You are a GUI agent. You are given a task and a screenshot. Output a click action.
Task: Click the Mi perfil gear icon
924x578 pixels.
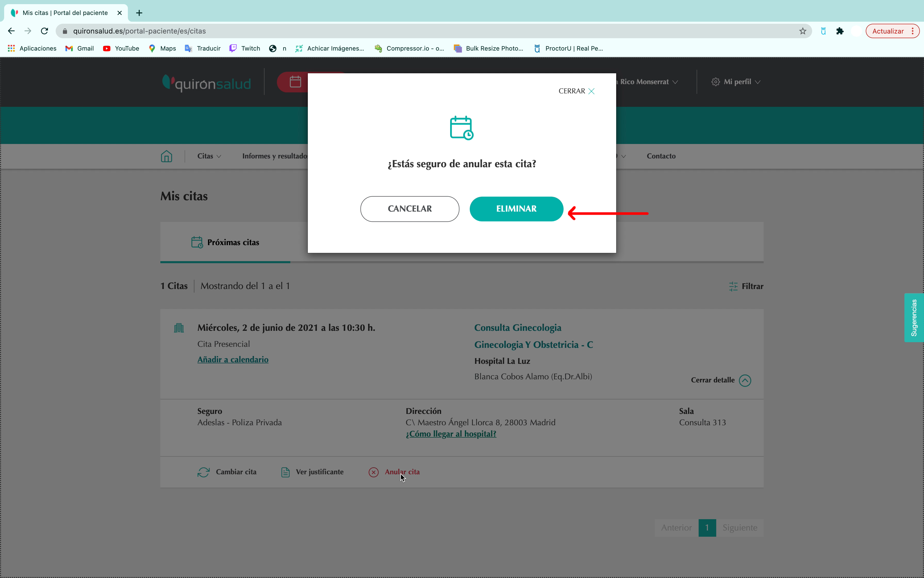point(715,82)
